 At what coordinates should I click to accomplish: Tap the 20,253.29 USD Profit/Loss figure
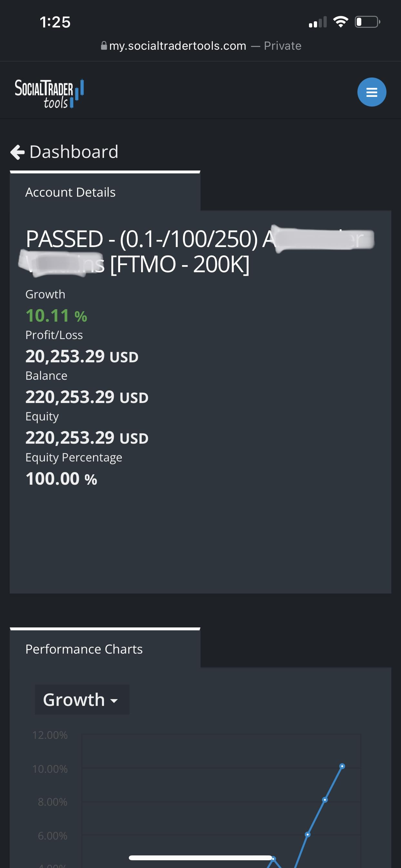click(82, 356)
